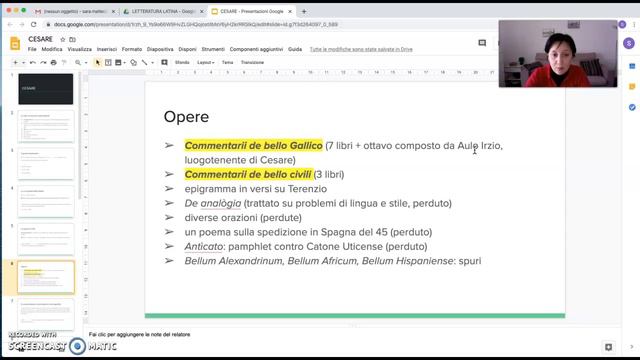The image size is (640, 360).
Task: Open the Google Slides home icon
Action: point(15,43)
